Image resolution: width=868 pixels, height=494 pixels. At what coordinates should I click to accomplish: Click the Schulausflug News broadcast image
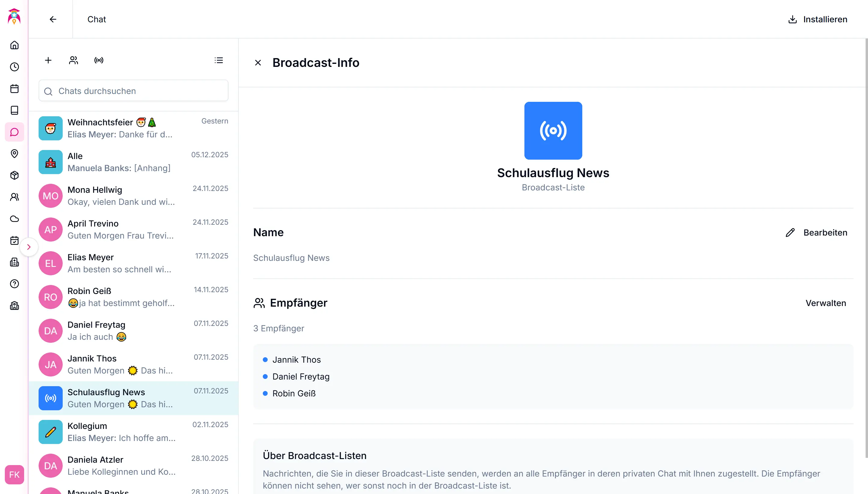553,131
